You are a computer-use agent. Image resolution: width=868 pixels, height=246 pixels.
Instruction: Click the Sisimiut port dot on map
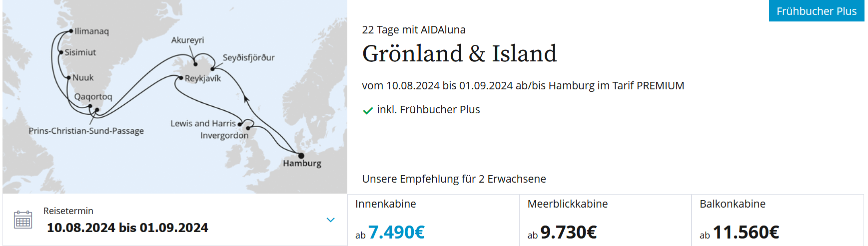(61, 52)
